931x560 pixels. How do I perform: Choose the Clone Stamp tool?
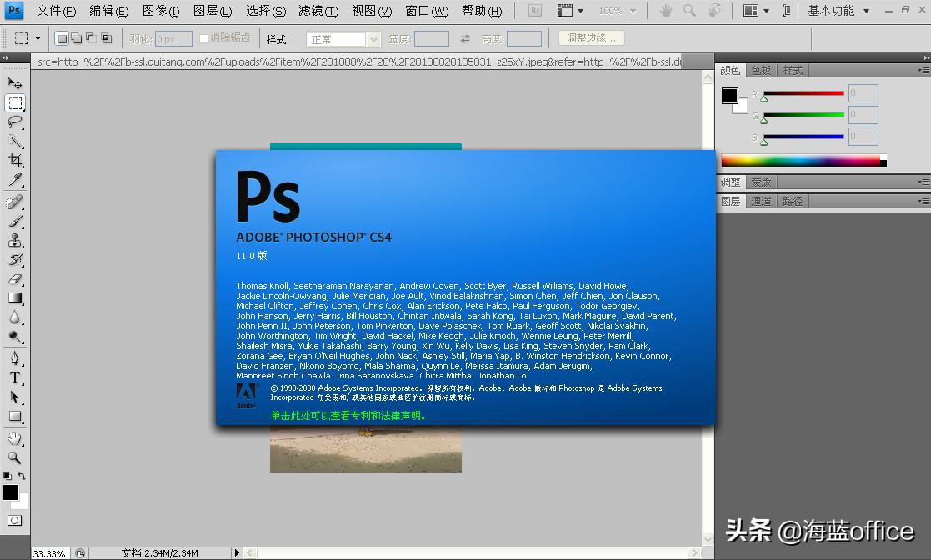click(14, 240)
